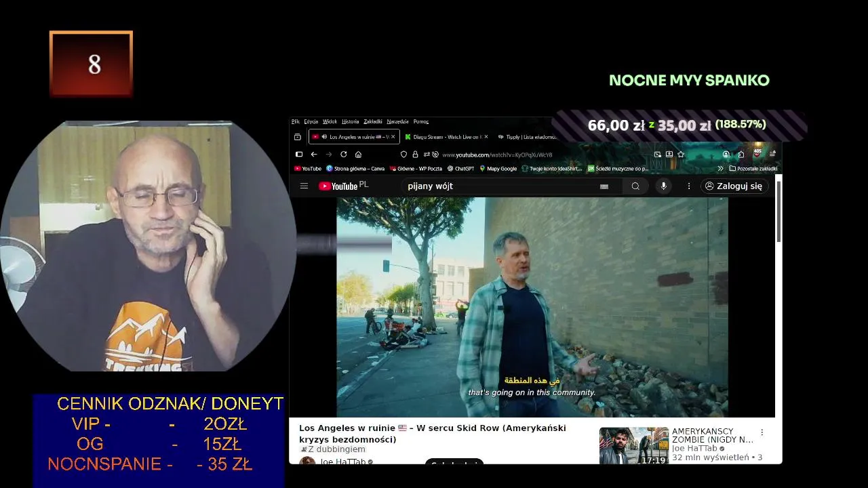Image resolution: width=868 pixels, height=488 pixels.
Task: Open picture-in-picture icon in address bar
Action: (x=657, y=155)
